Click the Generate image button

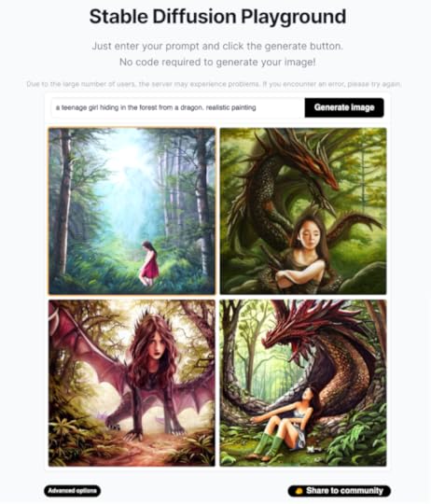click(344, 107)
